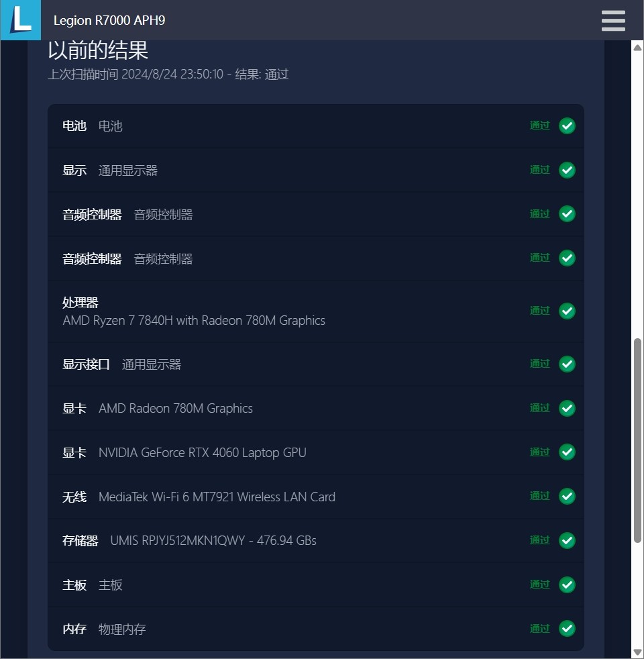Open 通过 link for NVIDIA GeForce RTX 4060

[x=539, y=452]
